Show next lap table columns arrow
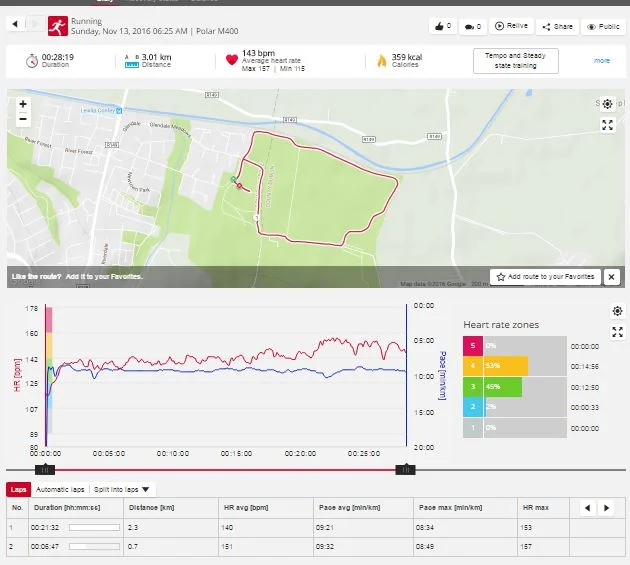Screen dimensions: 630x565 [x=606, y=508]
